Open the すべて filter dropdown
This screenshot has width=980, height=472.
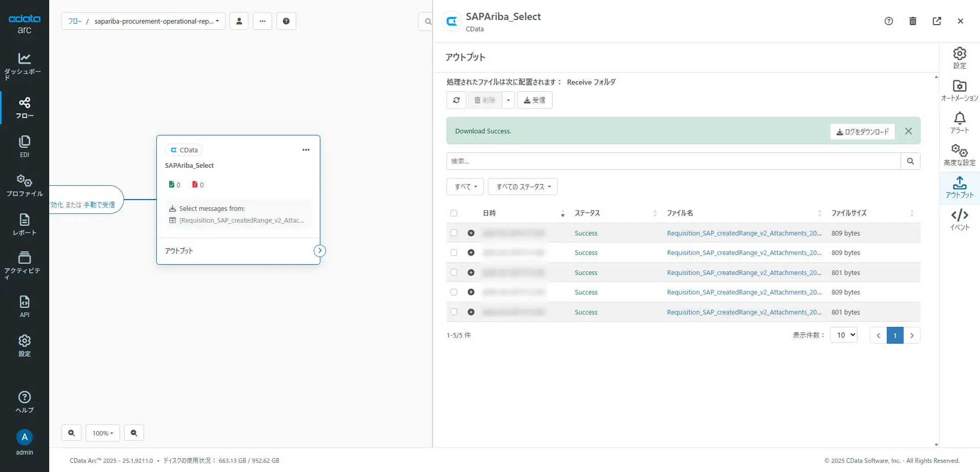[x=465, y=187]
